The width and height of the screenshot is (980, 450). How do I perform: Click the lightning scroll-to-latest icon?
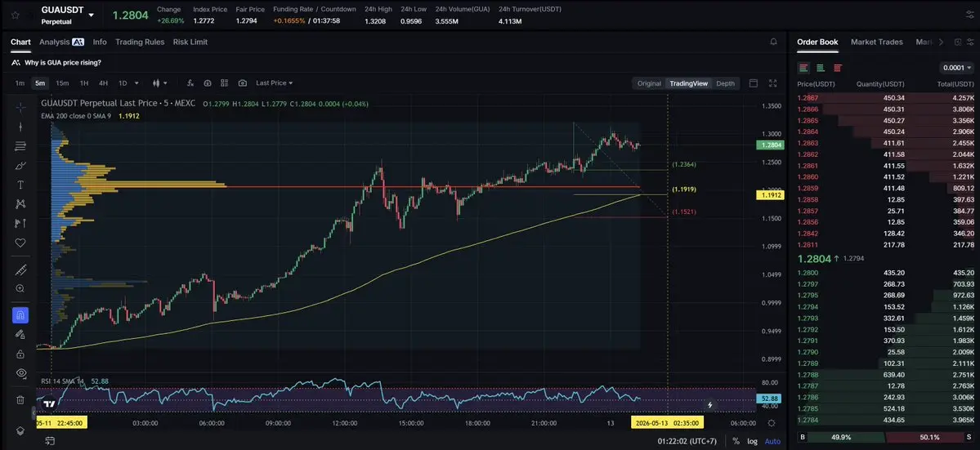point(709,405)
